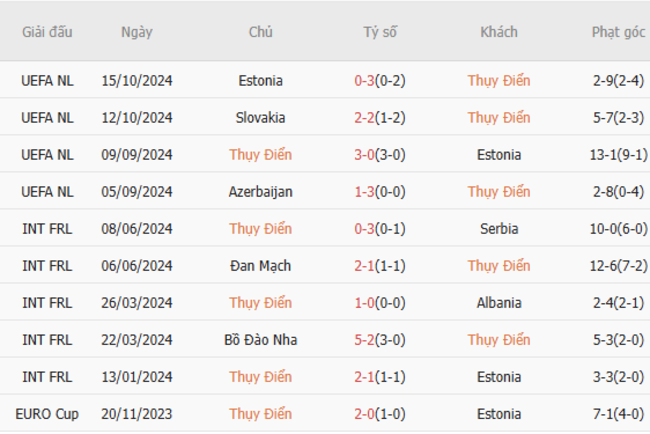Select Slovakia team link
Screen dimensions: 650x434
(260, 118)
